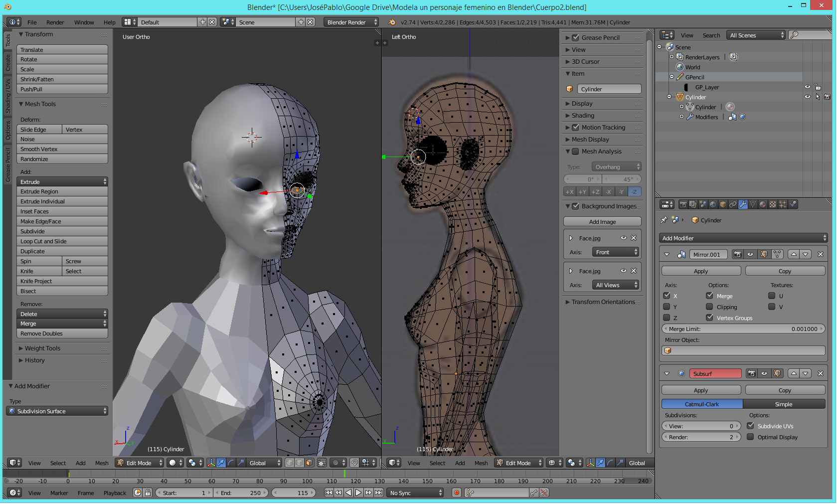The height and width of the screenshot is (504, 837).
Task: Click the Render properties camera icon
Action: pos(683,204)
